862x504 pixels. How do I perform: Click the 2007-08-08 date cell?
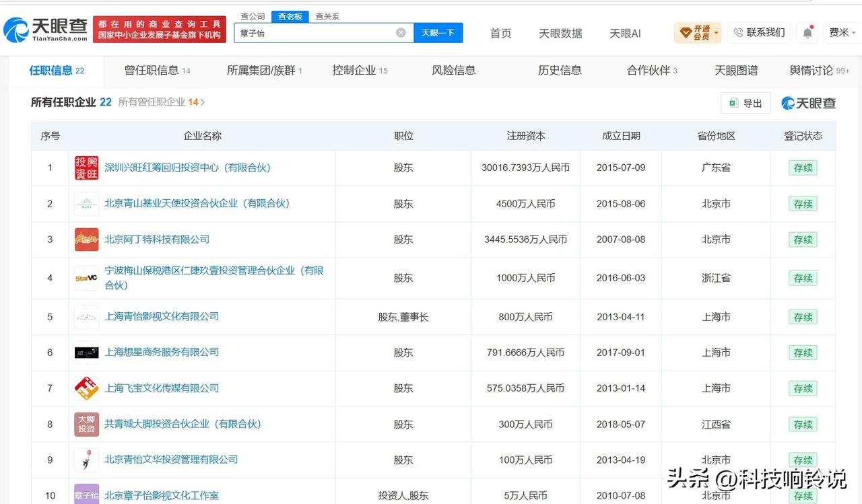[621, 240]
